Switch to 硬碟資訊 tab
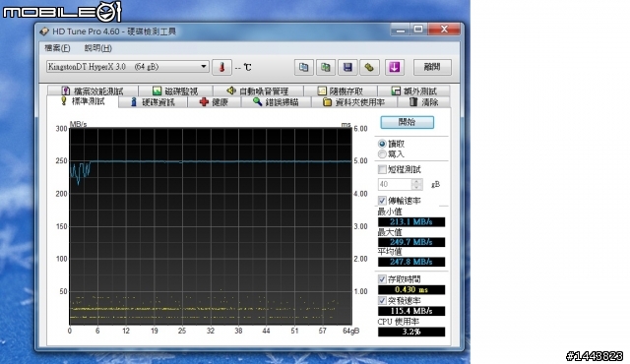This screenshot has width=630, height=364. 154,102
